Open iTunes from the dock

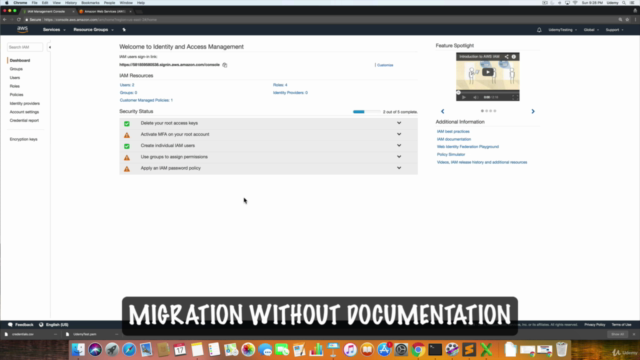coord(350,350)
